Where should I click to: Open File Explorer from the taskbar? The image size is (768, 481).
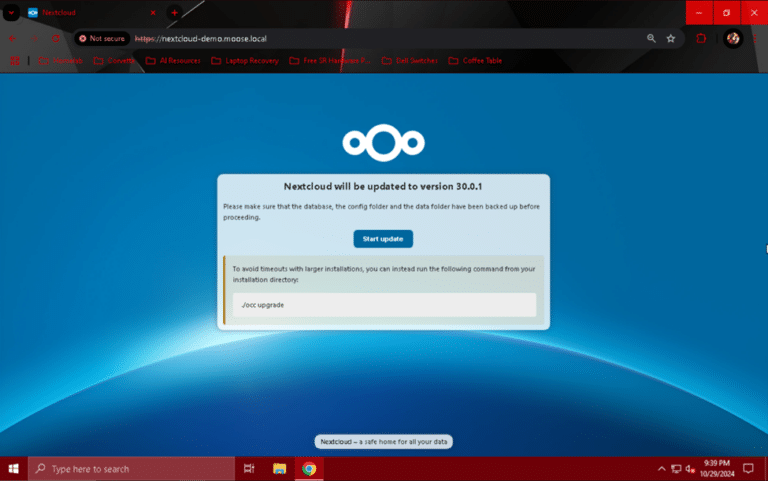pos(279,469)
